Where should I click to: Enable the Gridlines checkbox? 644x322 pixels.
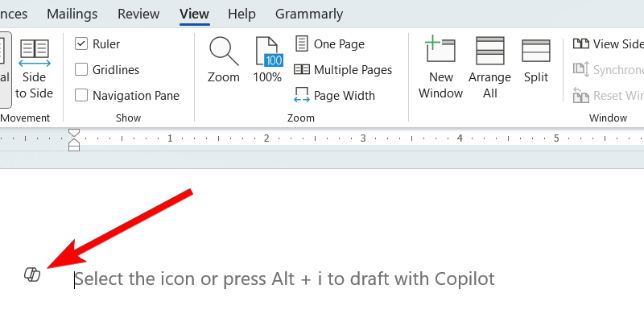click(81, 69)
